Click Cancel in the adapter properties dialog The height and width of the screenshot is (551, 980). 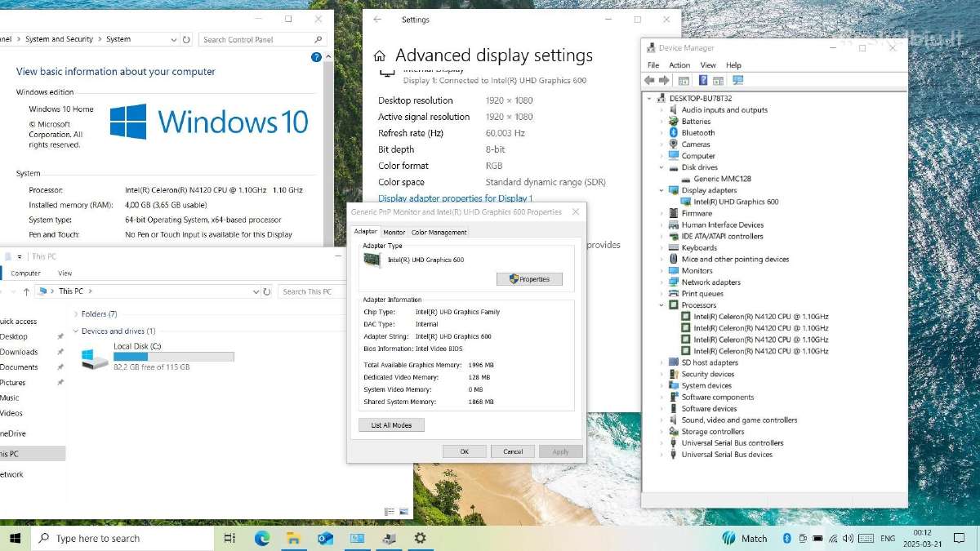(513, 451)
